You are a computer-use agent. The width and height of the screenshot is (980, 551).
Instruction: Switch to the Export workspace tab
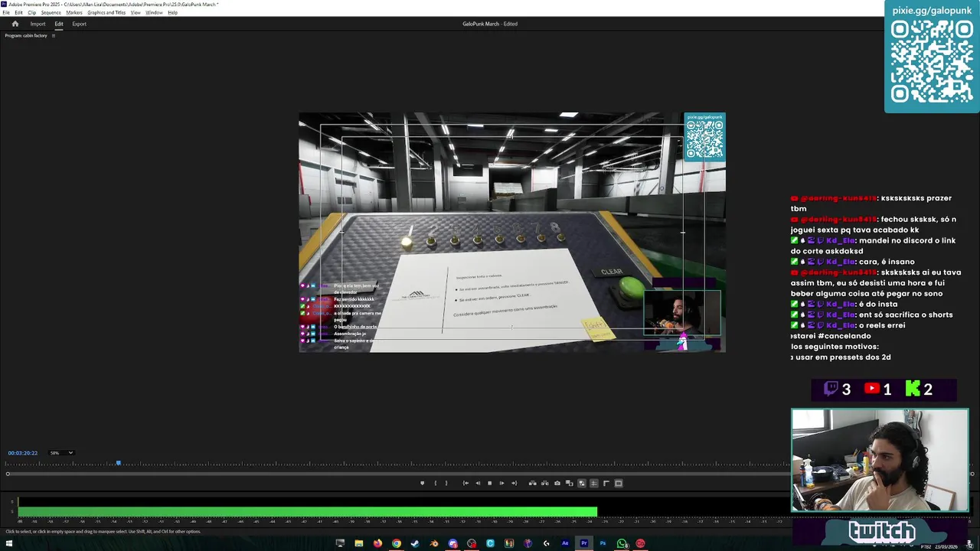point(80,24)
